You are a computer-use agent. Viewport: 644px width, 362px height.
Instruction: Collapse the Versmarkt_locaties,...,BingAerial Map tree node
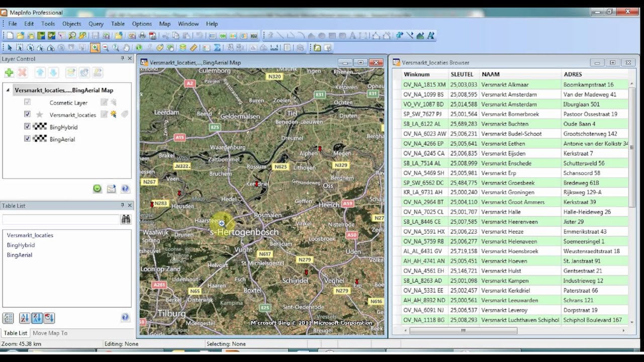(x=8, y=90)
